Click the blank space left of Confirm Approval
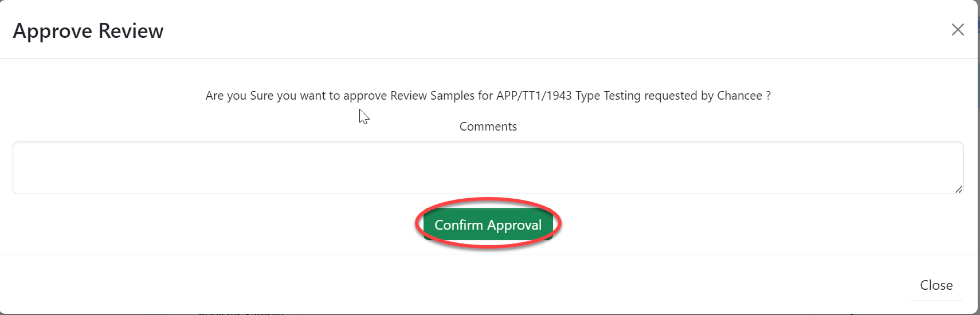This screenshot has width=980, height=315. [x=229, y=225]
